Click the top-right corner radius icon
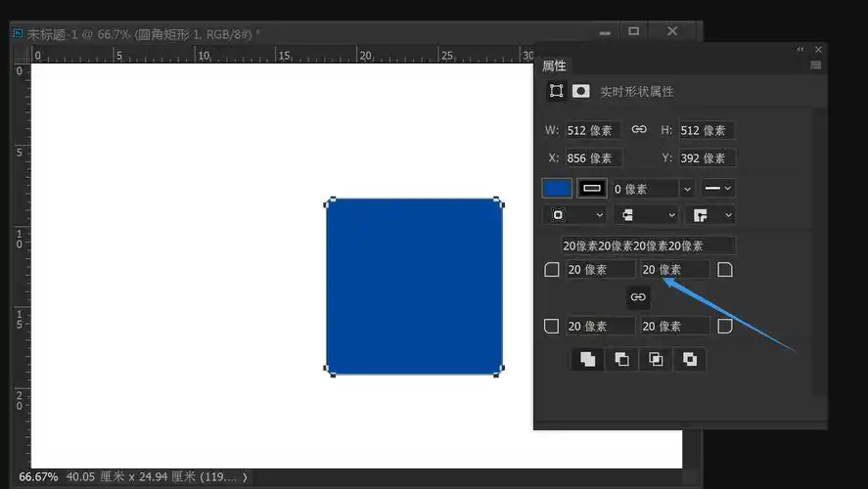This screenshot has height=489, width=868. tap(724, 270)
